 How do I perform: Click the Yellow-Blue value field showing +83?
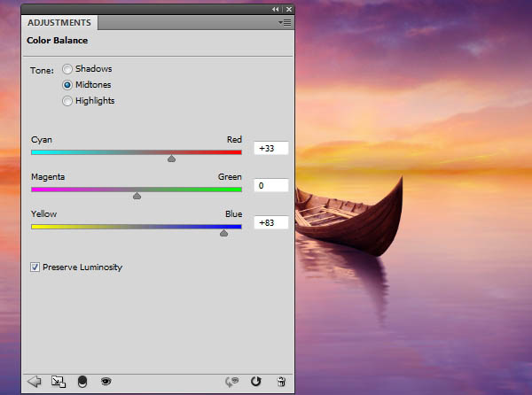coord(270,223)
